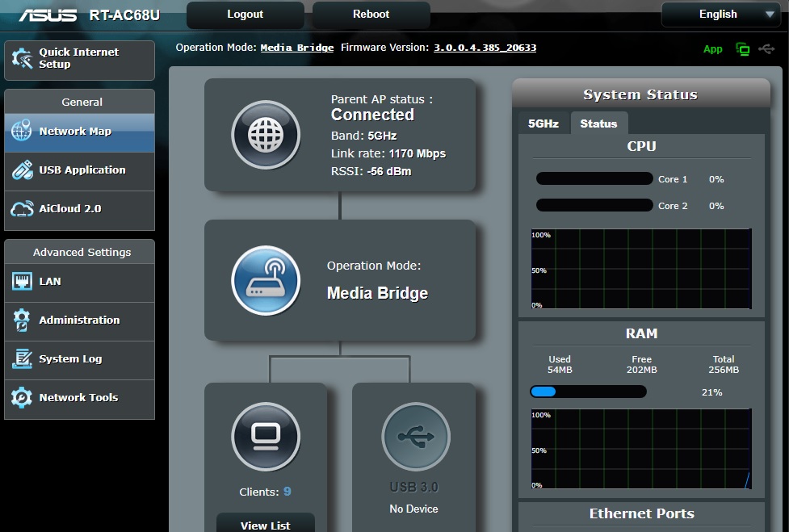Open Network Tools icon
The height and width of the screenshot is (532, 789).
point(22,397)
